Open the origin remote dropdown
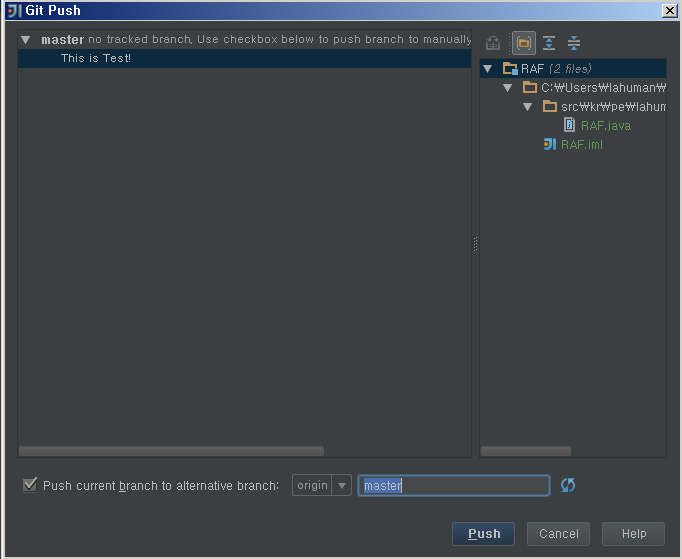 [342, 485]
